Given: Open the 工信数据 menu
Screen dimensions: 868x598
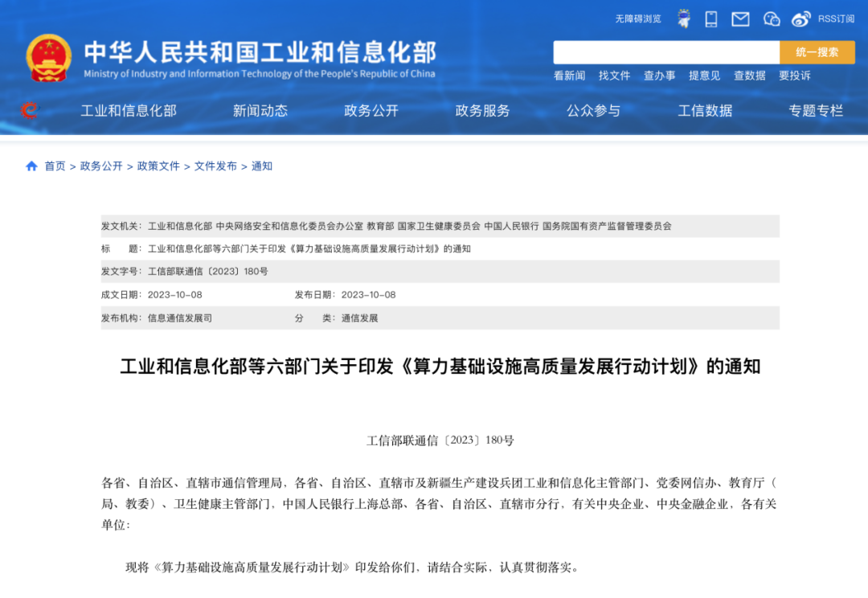Looking at the screenshot, I should 704,111.
